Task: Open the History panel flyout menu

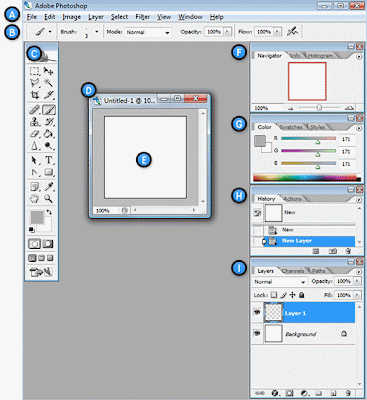Action: [x=359, y=200]
